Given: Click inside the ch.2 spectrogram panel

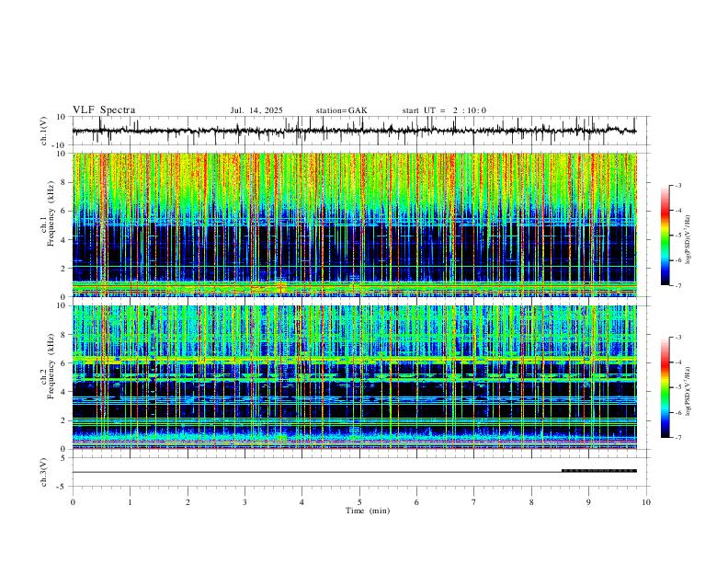Looking at the screenshot, I should 354,377.
